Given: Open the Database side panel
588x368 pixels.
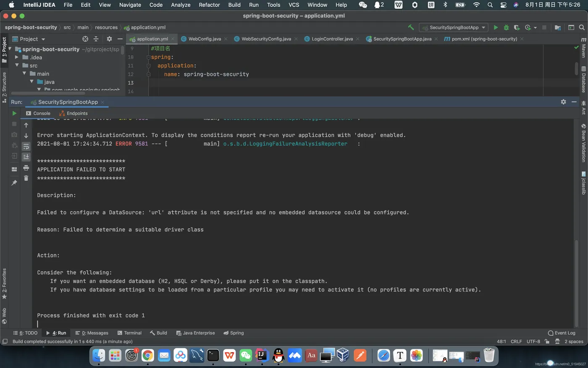Looking at the screenshot, I should point(583,79).
